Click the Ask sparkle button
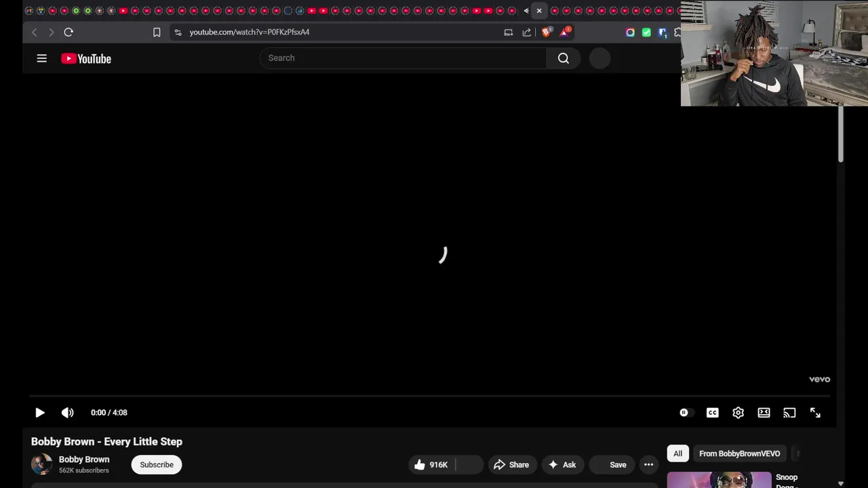Viewport: 868px width, 488px height. [562, 465]
